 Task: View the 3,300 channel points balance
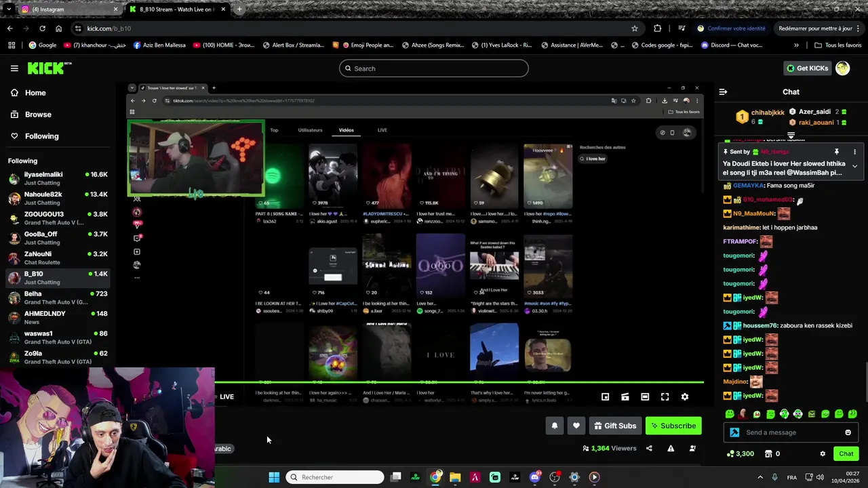click(x=740, y=454)
